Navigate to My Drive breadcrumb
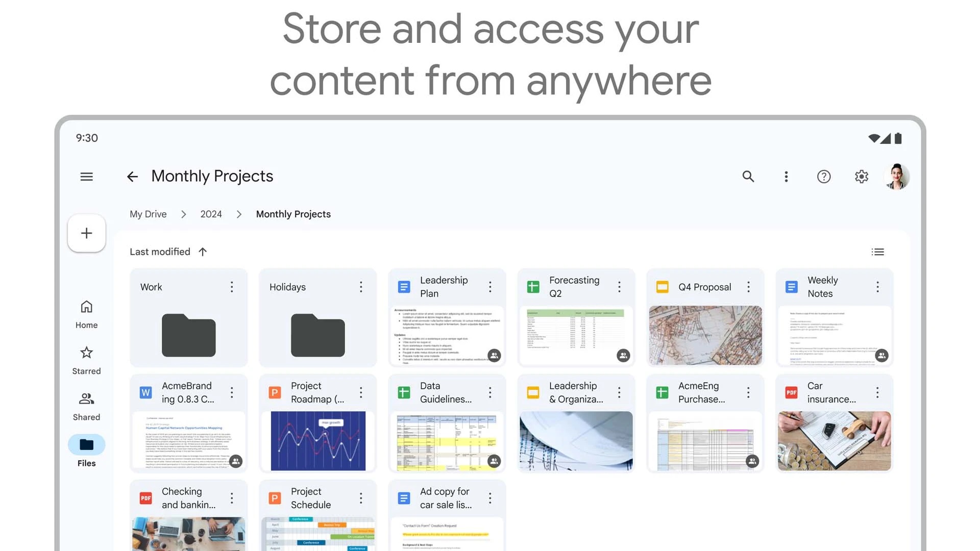The width and height of the screenshot is (980, 551). pos(148,214)
